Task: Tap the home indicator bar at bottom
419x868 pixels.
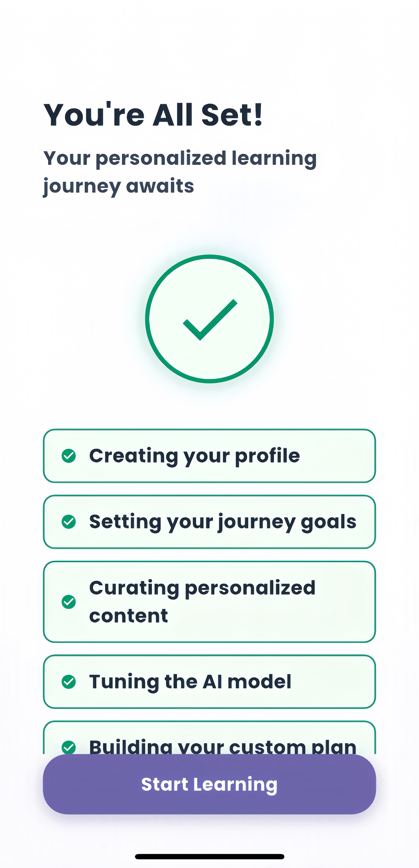Action: pos(209,856)
